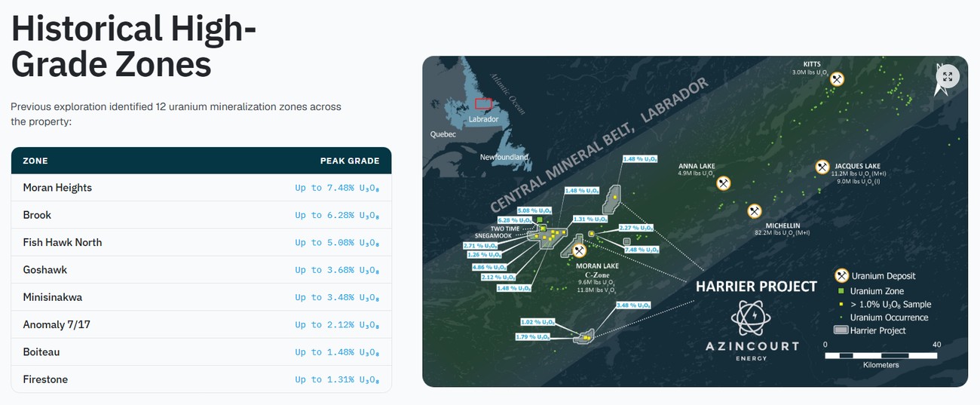Image resolution: width=980 pixels, height=405 pixels.
Task: Click the Harrier Project legend outline icon
Action: (x=841, y=330)
